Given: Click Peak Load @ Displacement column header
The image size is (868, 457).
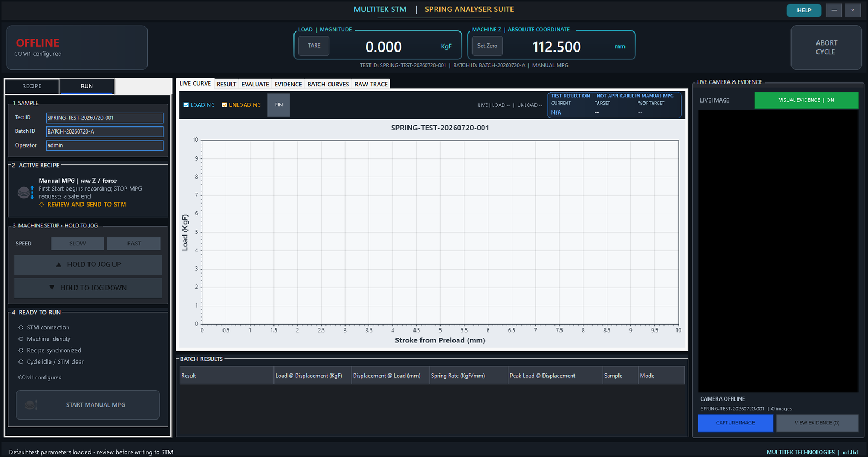Looking at the screenshot, I should pos(555,376).
